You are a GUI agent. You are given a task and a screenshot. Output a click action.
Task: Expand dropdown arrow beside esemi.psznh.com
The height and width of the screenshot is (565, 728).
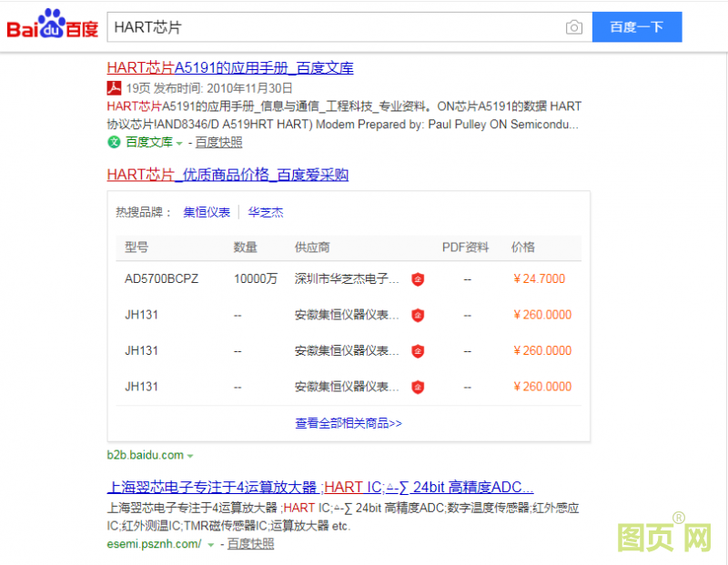[211, 545]
